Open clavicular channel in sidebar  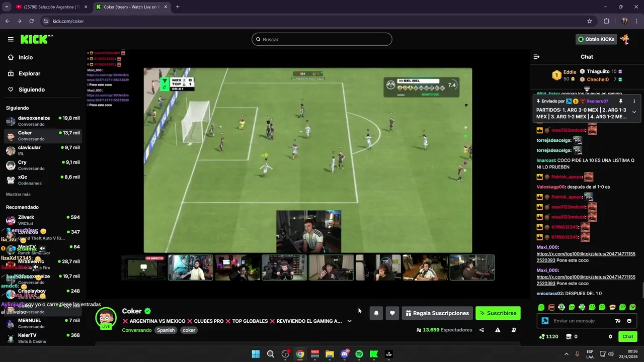click(x=43, y=150)
